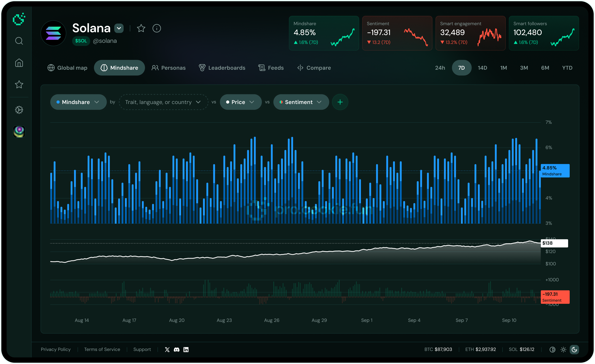Click the Sep 1 date label

pyautogui.click(x=366, y=320)
